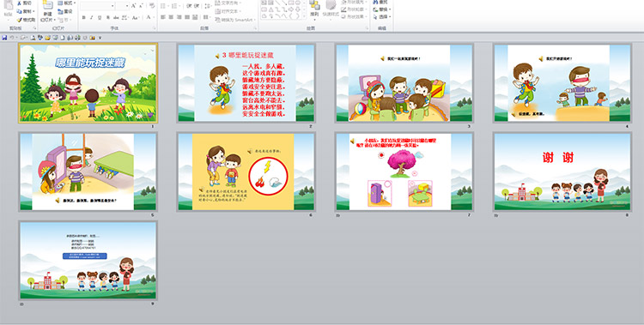
Task: Click the Save icon in quick access toolbar
Action: (4, 38)
